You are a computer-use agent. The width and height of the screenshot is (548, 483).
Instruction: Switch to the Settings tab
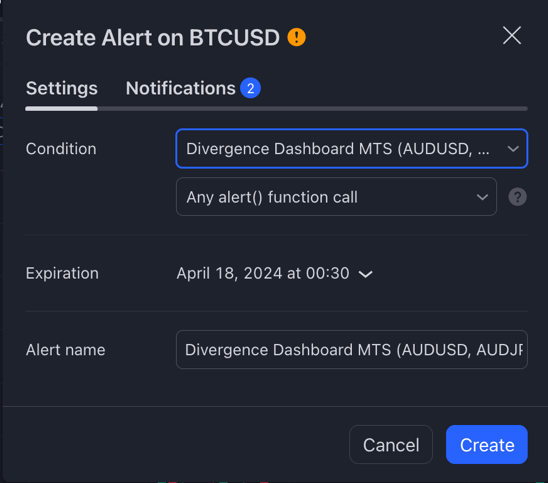62,88
